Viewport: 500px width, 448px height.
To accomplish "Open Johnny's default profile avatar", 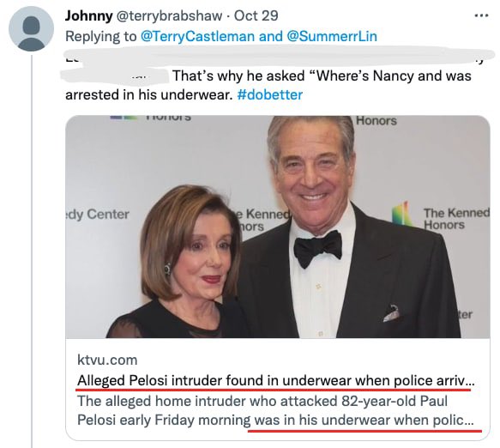I will (x=31, y=29).
